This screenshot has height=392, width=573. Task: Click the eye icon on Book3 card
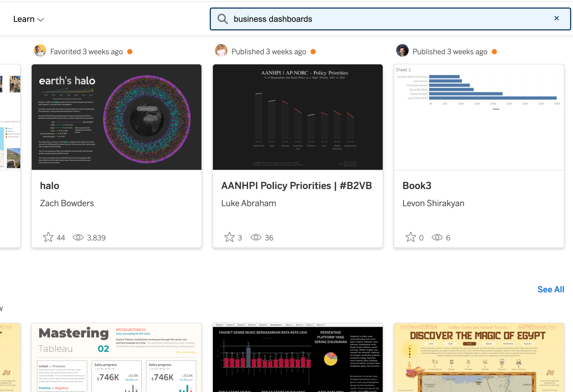click(x=437, y=238)
